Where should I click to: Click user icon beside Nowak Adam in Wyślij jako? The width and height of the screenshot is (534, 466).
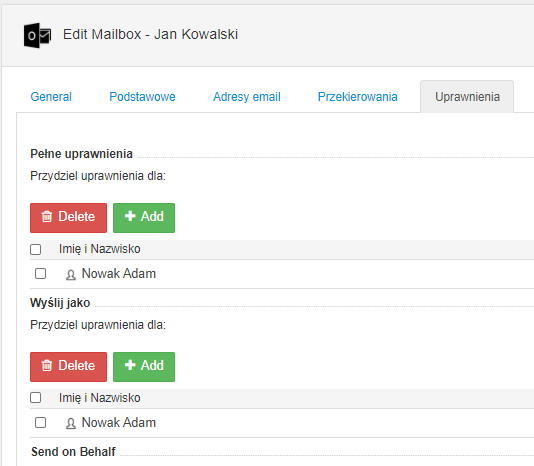71,423
